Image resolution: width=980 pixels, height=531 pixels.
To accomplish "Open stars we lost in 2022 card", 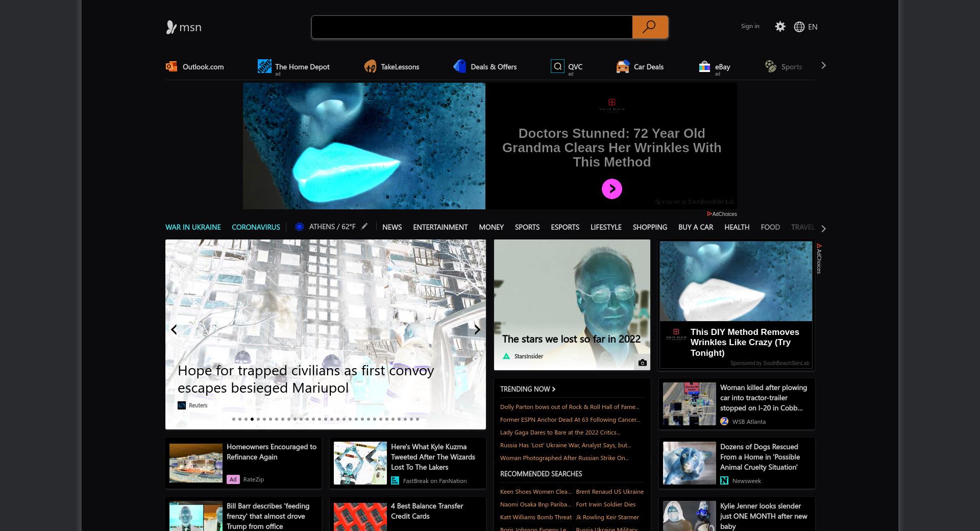I will point(572,305).
